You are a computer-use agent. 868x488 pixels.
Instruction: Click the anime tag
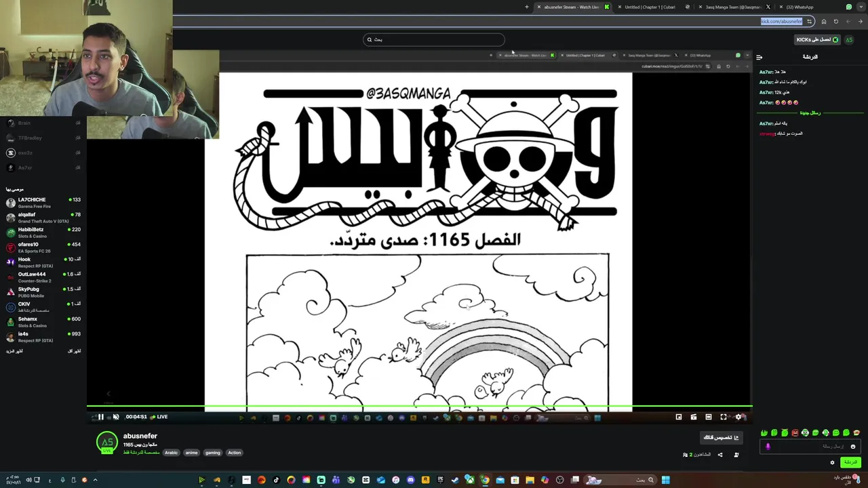(x=192, y=453)
